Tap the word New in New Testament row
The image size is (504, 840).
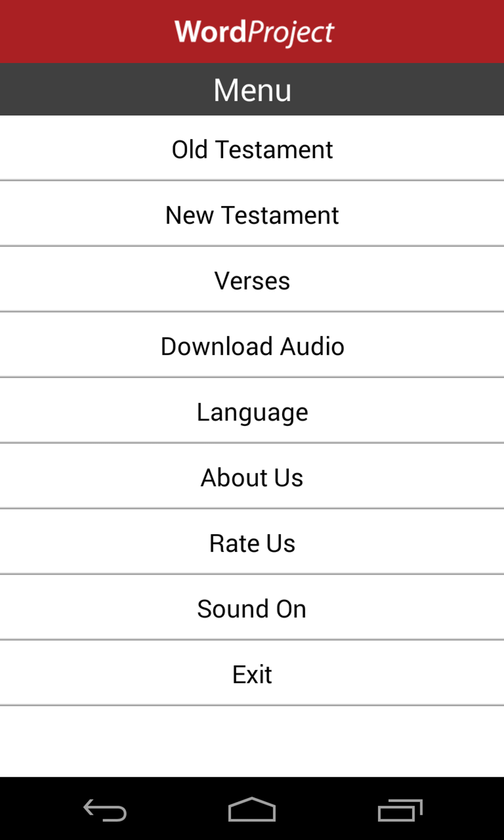189,215
